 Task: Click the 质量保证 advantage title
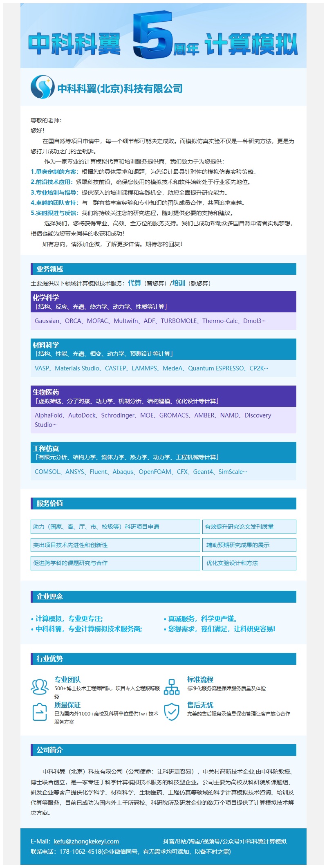coord(67,705)
